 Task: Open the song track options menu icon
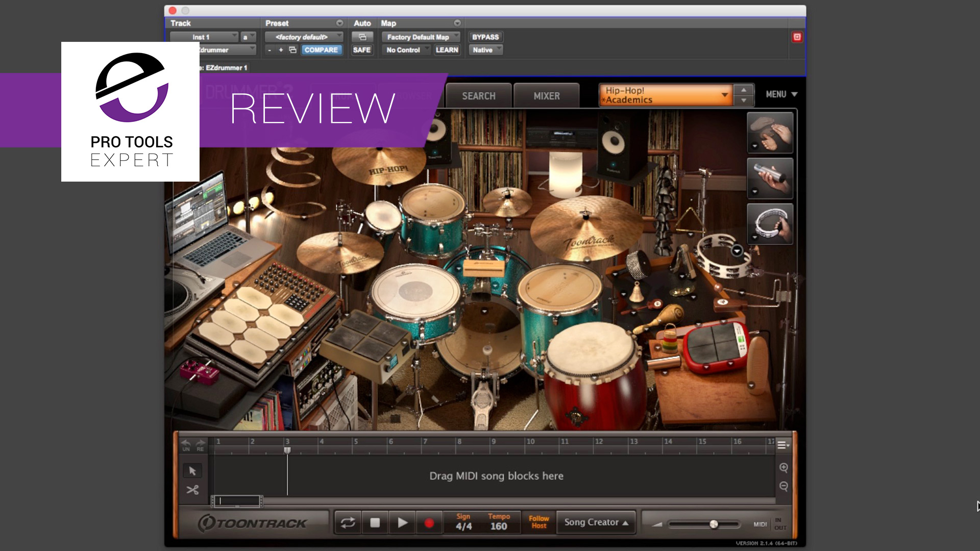coord(782,445)
